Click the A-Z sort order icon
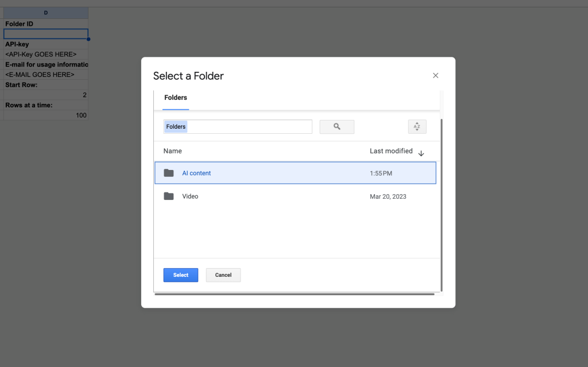Image resolution: width=588 pixels, height=367 pixels. [x=417, y=126]
